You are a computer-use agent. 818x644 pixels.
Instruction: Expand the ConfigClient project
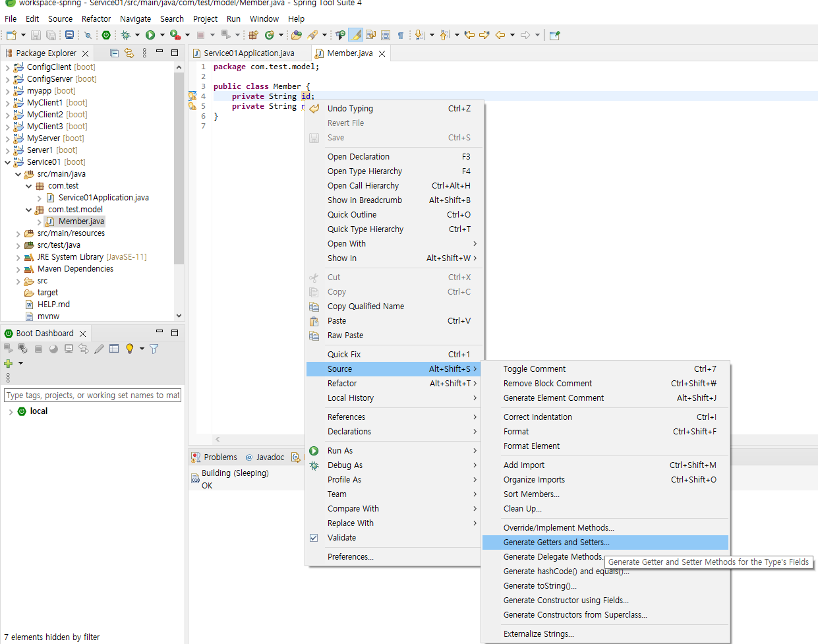(x=7, y=67)
